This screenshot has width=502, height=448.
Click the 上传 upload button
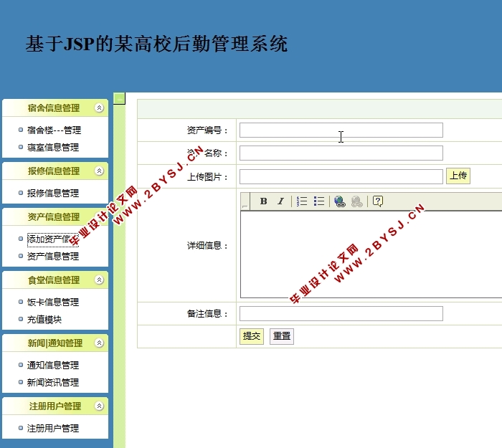[458, 176]
